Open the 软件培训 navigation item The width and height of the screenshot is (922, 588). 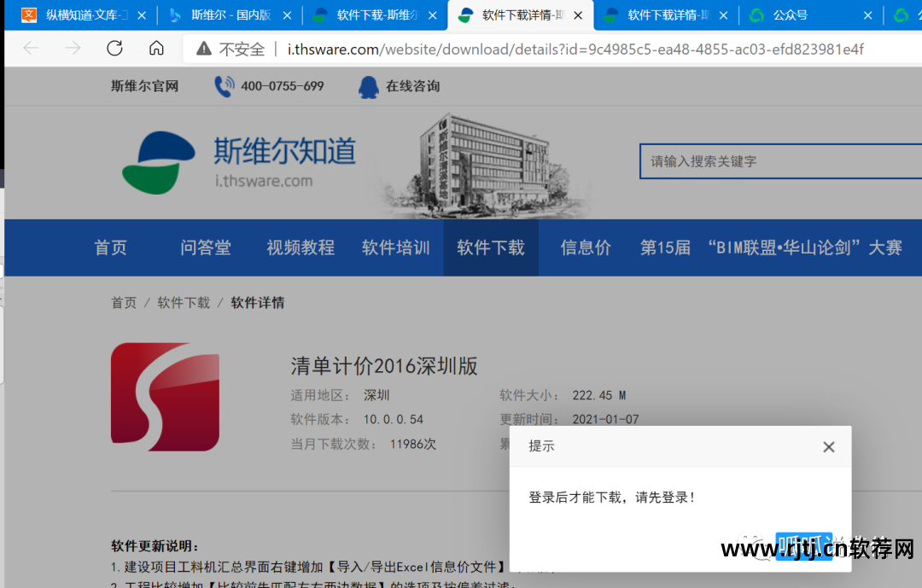click(x=396, y=247)
